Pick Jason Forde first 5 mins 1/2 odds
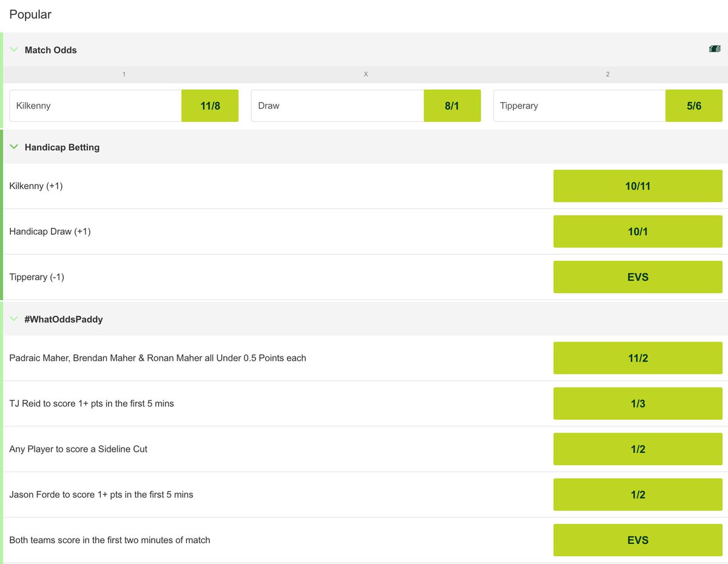728x564 pixels. click(638, 495)
